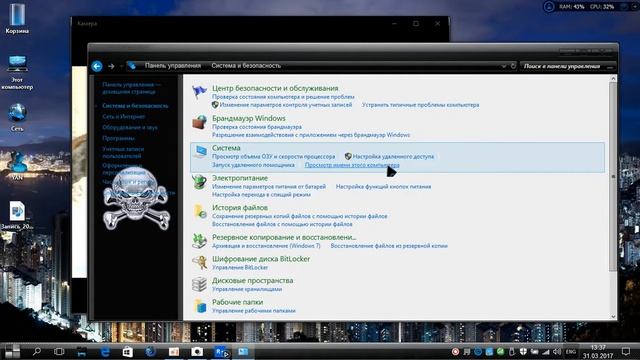Open the Action Center notification icon
Viewport: 640px width, 360px height.
[x=626, y=351]
